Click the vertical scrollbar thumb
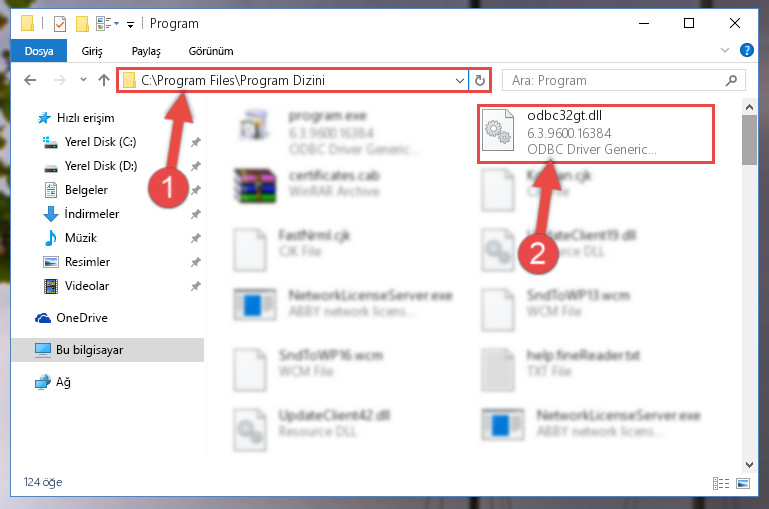769x509 pixels. click(749, 140)
